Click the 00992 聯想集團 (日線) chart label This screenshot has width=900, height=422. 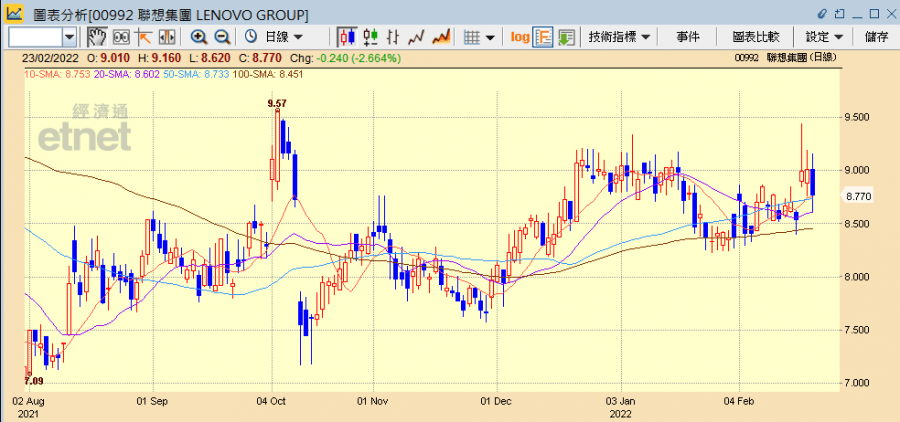point(785,57)
